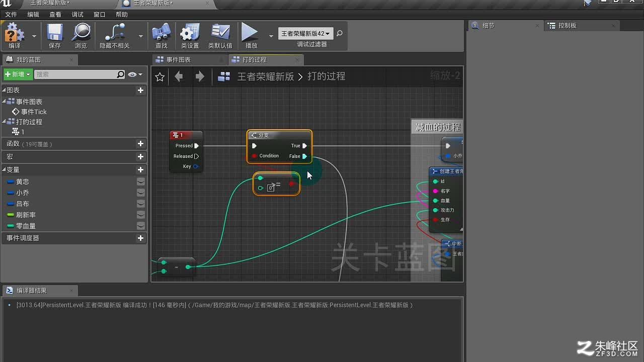Image resolution: width=644 pixels, height=362 pixels.
Task: Click the 隐藏不相关 hide unrelated icon
Action: click(x=115, y=33)
